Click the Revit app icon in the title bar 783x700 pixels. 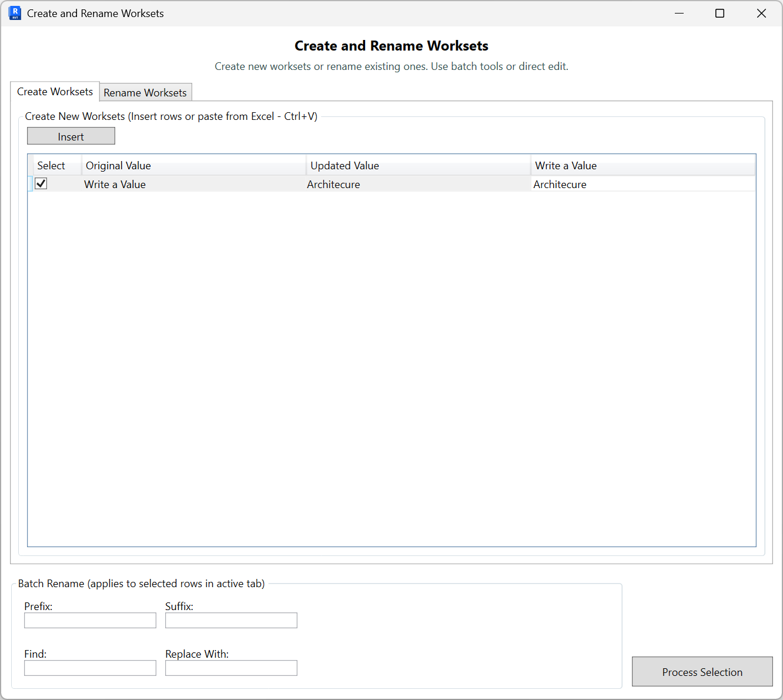tap(15, 12)
